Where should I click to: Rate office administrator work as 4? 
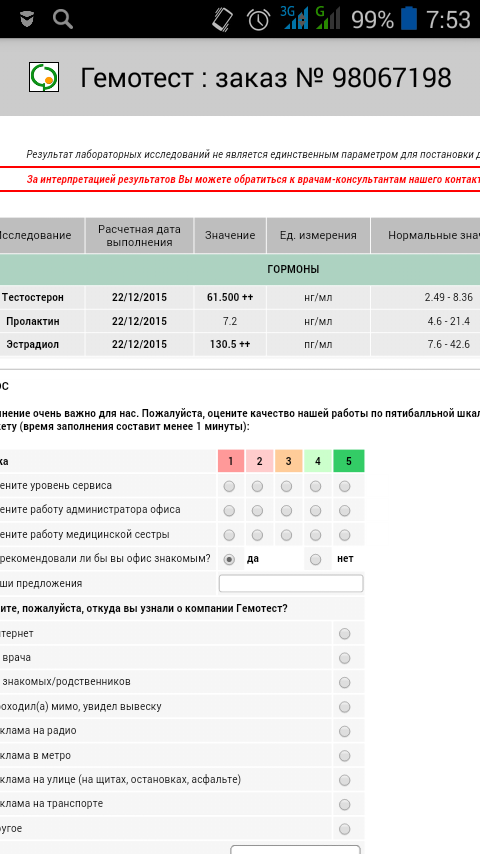[x=315, y=510]
